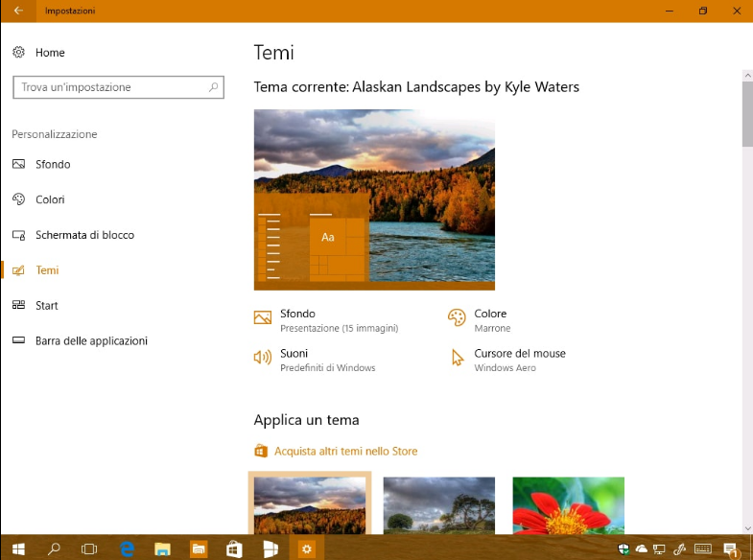Click the vertical scrollbar thumb

coord(747,114)
